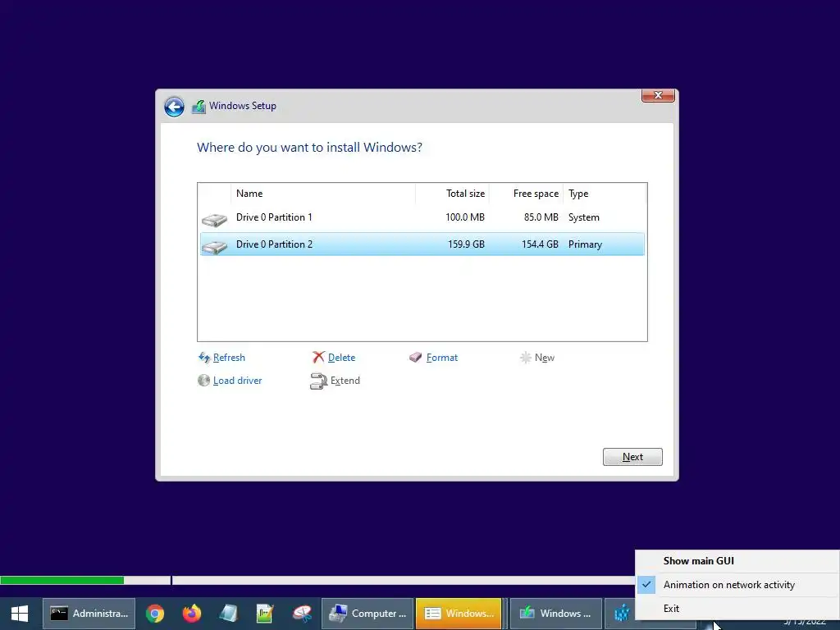The width and height of the screenshot is (840, 630).
Task: Open the notepad-style taskbar icon
Action: (x=229, y=614)
